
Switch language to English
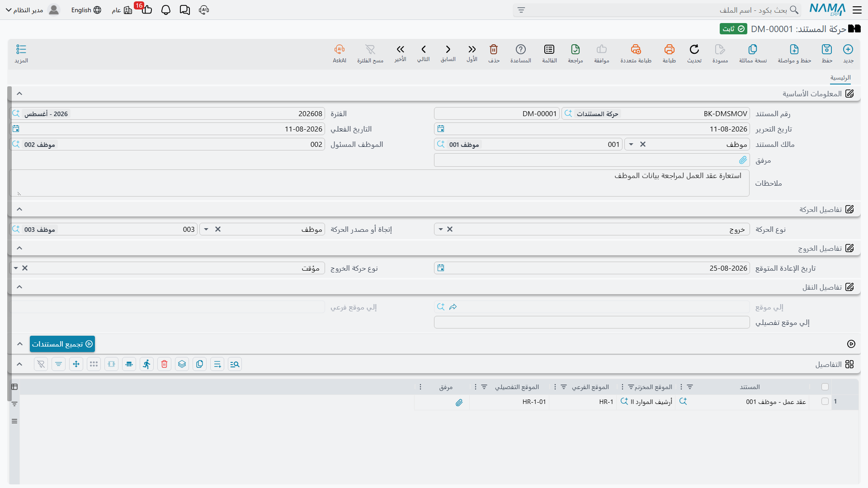86,10
